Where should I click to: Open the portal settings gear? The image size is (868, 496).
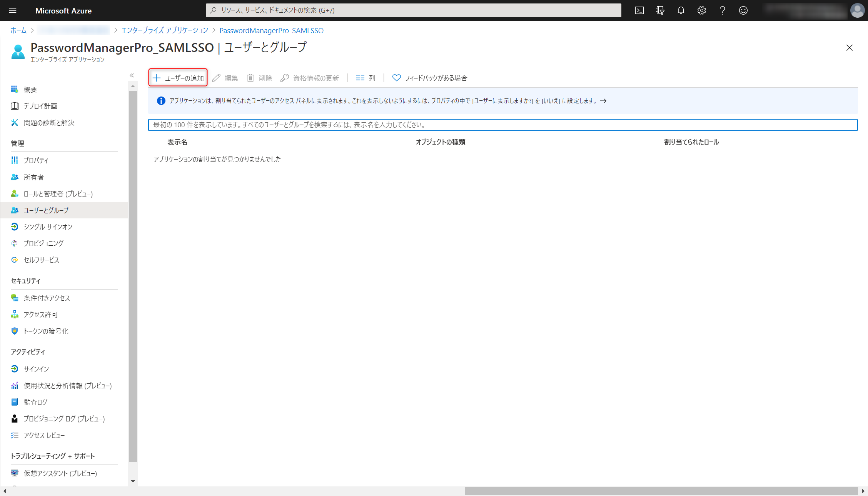[702, 10]
